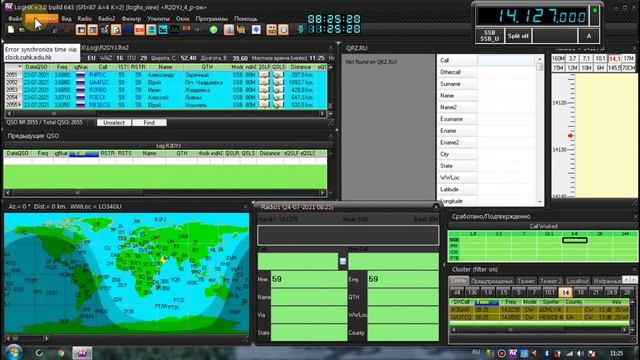Open the Radio menu

coord(84,19)
